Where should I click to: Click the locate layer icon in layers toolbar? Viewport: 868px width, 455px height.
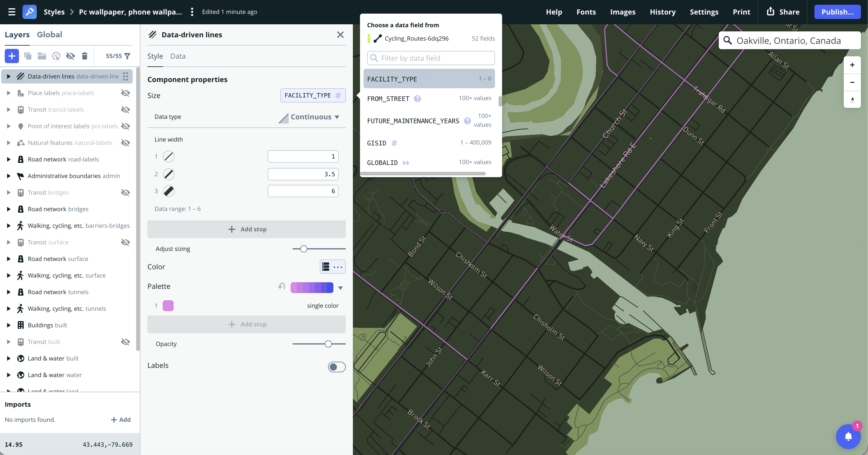[56, 56]
